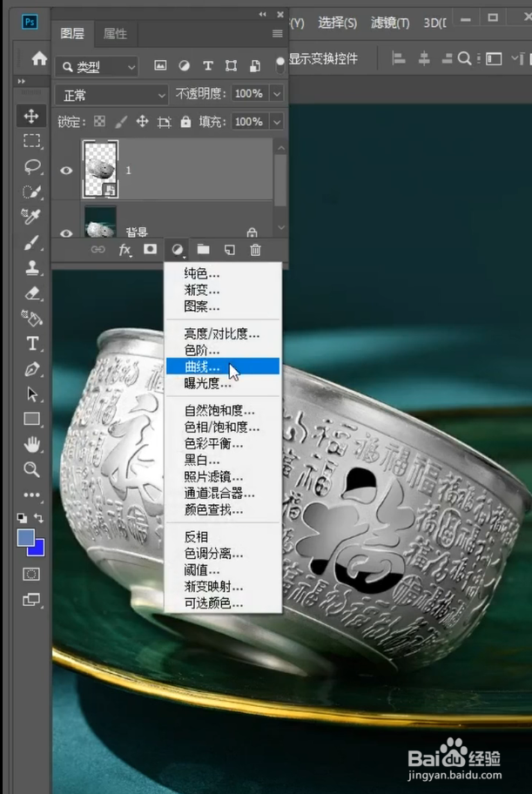Click the background color swatch

coord(39,549)
